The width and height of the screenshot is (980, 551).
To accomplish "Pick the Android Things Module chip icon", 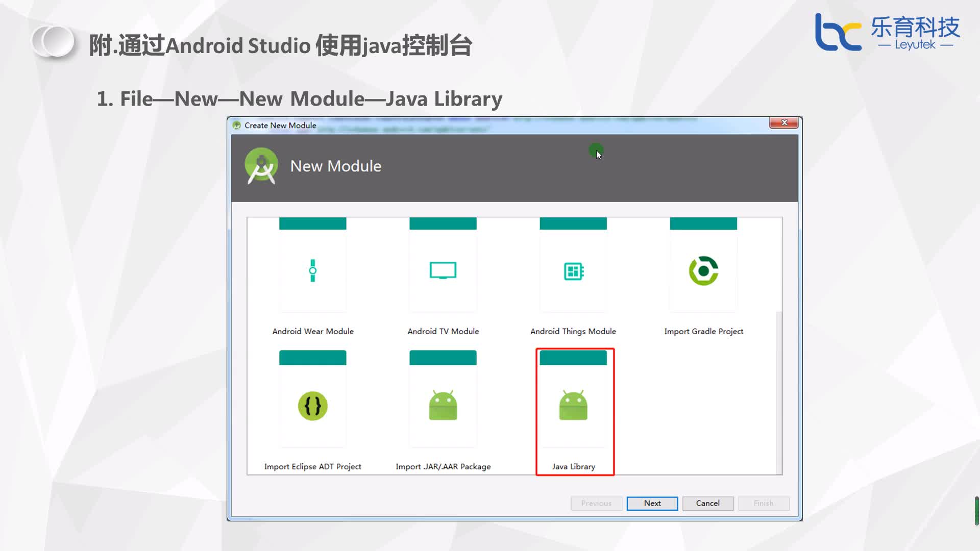I will [574, 271].
